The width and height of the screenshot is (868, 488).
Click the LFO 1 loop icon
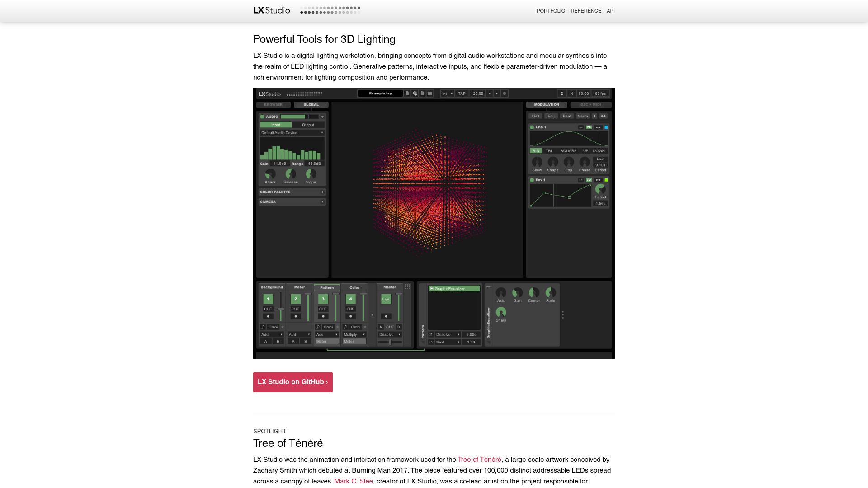click(589, 127)
